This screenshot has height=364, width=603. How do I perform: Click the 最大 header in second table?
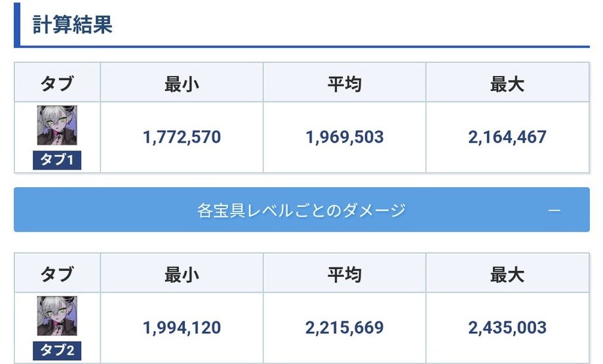[507, 274]
